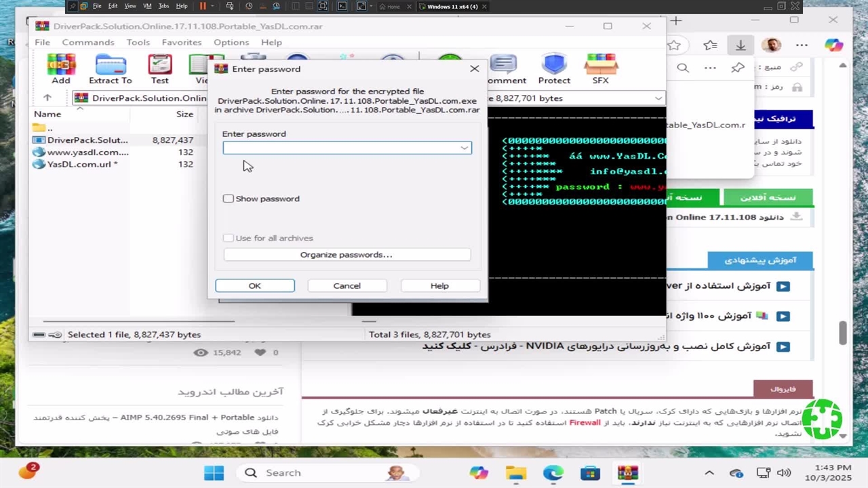Cancel the password dialog

pos(347,286)
